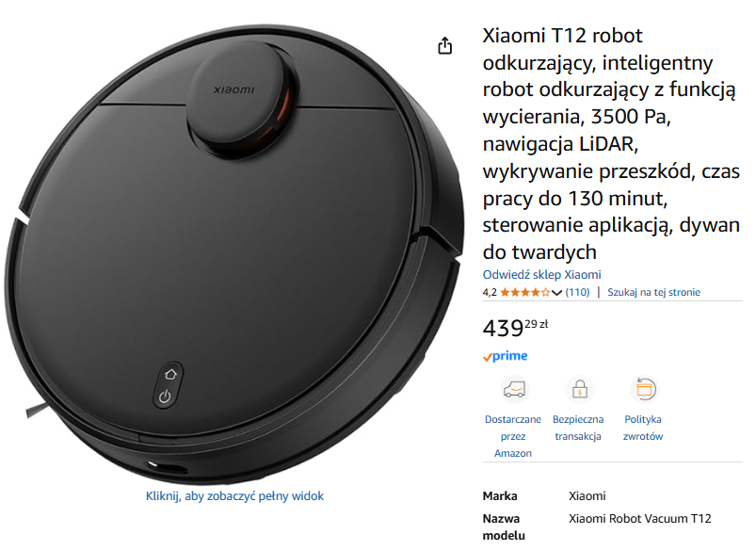
Task: Expand the rating breakdown chevron arrow
Action: pyautogui.click(x=557, y=293)
